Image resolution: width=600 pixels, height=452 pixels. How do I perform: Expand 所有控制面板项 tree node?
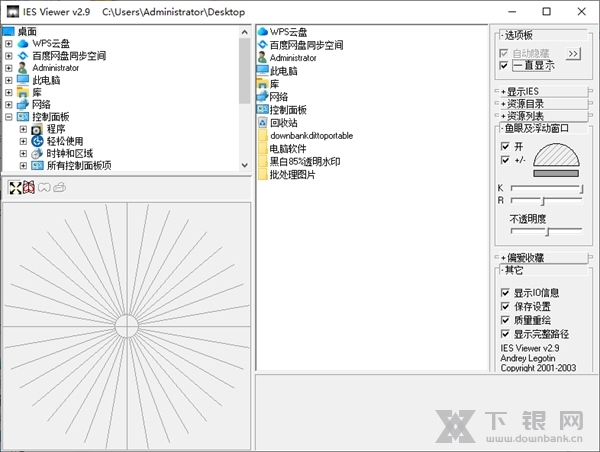coord(23,166)
